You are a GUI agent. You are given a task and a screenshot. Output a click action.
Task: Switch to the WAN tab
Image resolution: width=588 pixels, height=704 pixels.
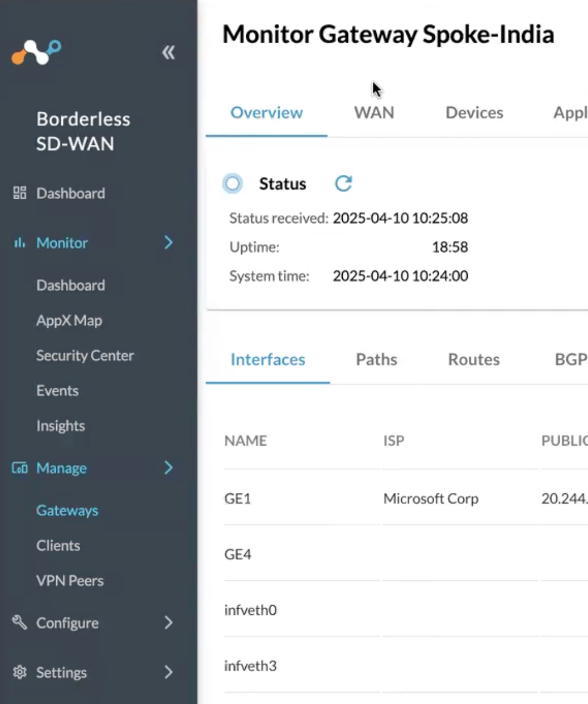(374, 112)
